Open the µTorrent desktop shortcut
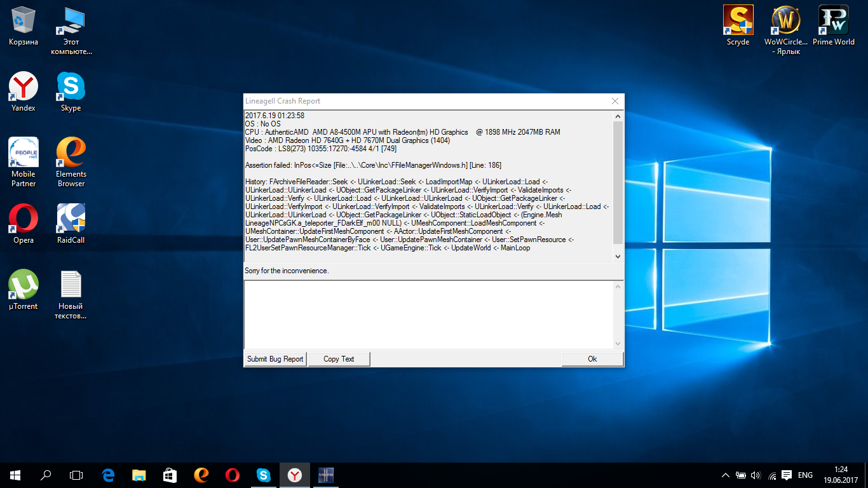The image size is (868, 488). pos(24,285)
